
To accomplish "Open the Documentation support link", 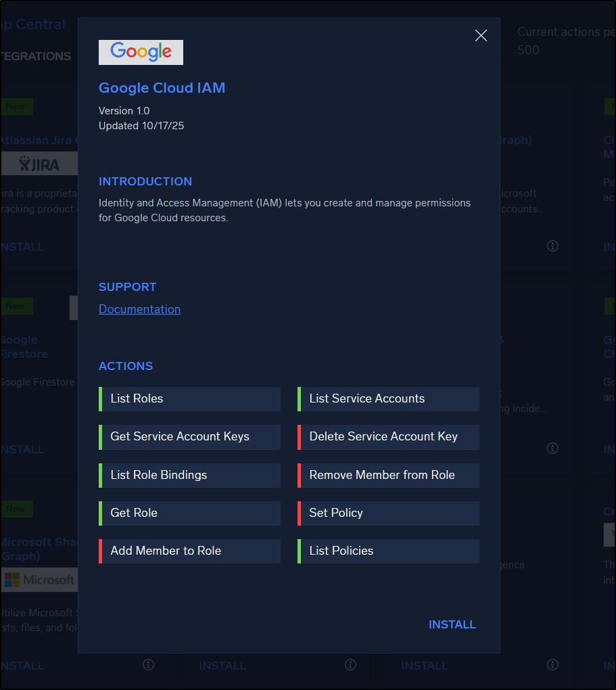I will tap(139, 309).
